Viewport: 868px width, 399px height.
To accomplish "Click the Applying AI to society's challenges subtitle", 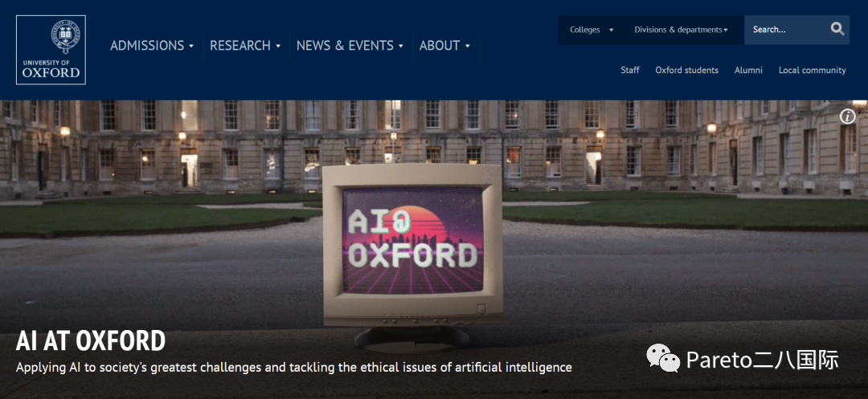I will 294,368.
